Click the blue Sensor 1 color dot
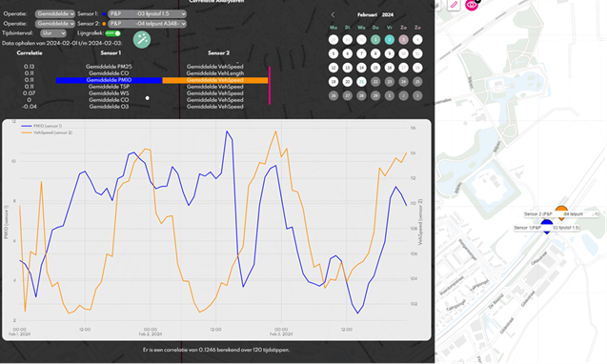This screenshot has width=607, height=364. tap(104, 14)
